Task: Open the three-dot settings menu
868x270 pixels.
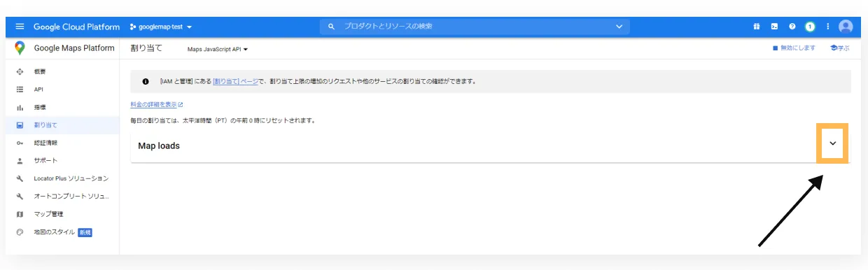Action: click(x=827, y=27)
